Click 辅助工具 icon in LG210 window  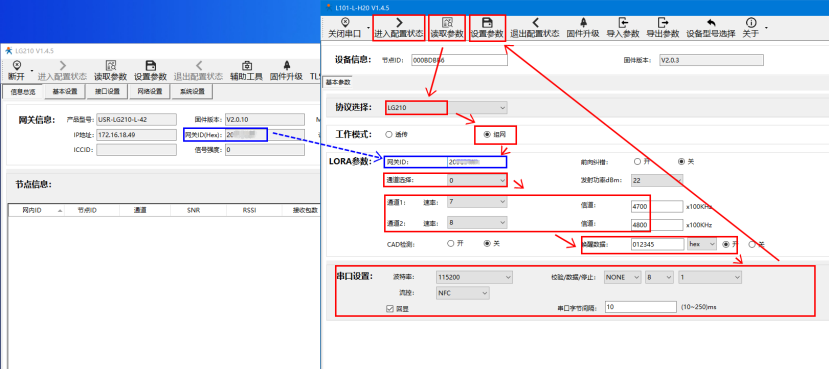pyautogui.click(x=247, y=66)
